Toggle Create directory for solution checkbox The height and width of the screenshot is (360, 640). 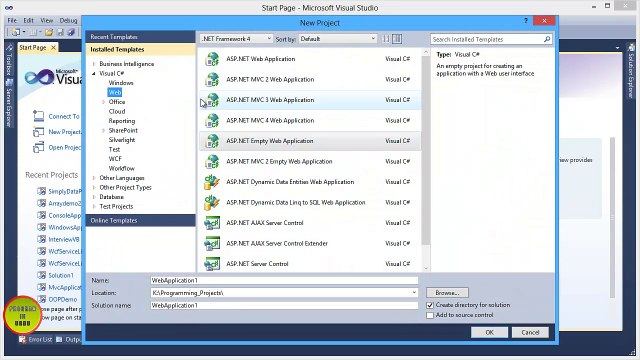click(430, 305)
